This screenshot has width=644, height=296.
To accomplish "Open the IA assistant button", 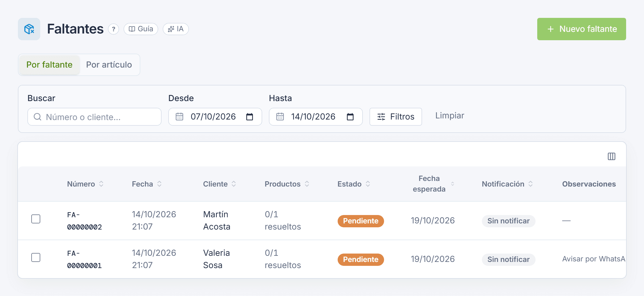I will pyautogui.click(x=176, y=29).
